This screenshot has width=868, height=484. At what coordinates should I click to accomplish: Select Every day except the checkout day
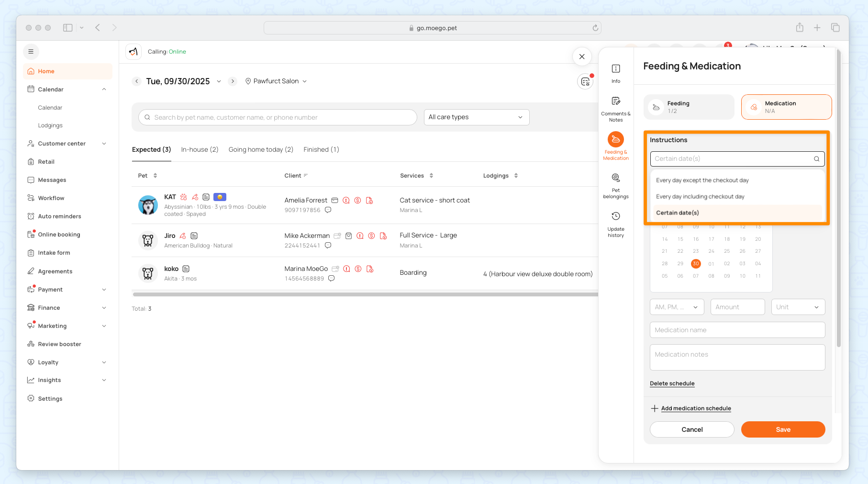702,180
